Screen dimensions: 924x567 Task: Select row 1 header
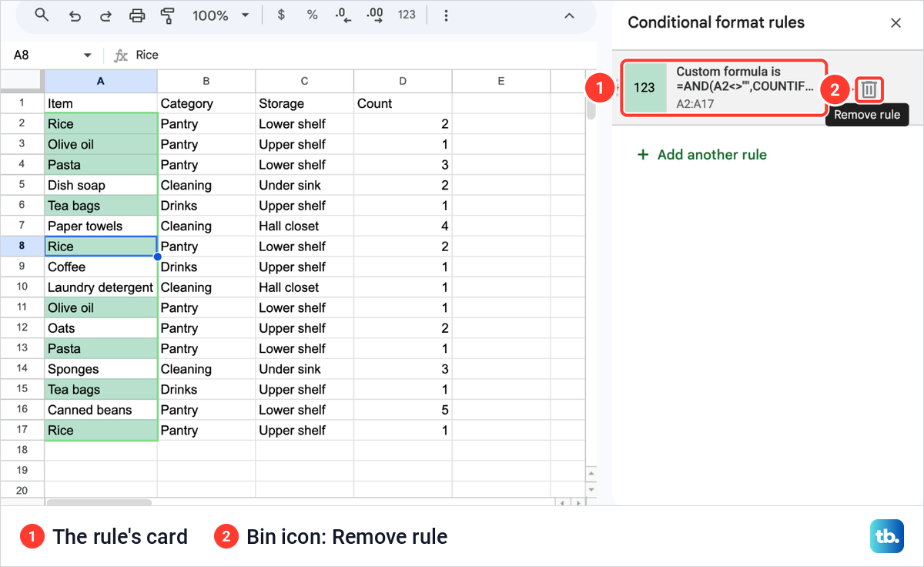click(22, 103)
